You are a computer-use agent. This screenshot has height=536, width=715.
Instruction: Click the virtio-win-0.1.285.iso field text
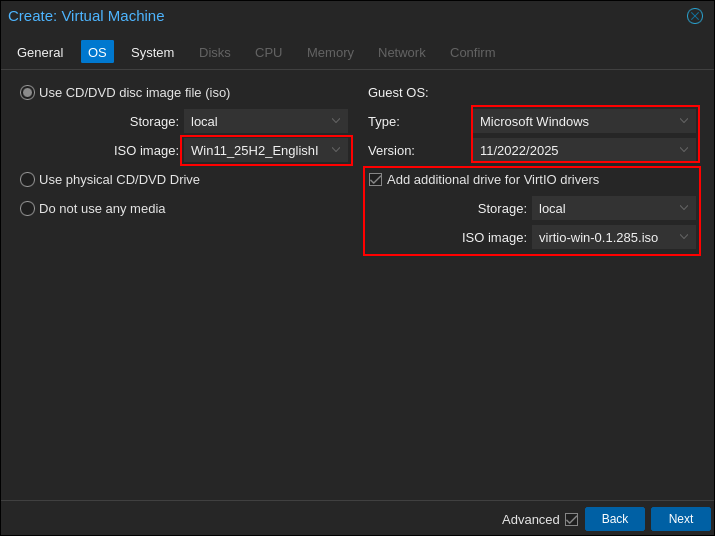coord(598,238)
